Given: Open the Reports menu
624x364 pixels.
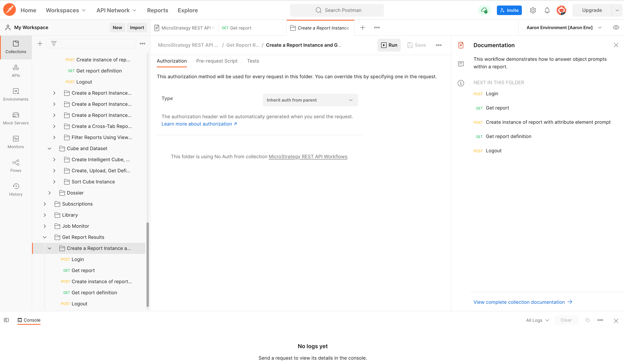Looking at the screenshot, I should 158,10.
